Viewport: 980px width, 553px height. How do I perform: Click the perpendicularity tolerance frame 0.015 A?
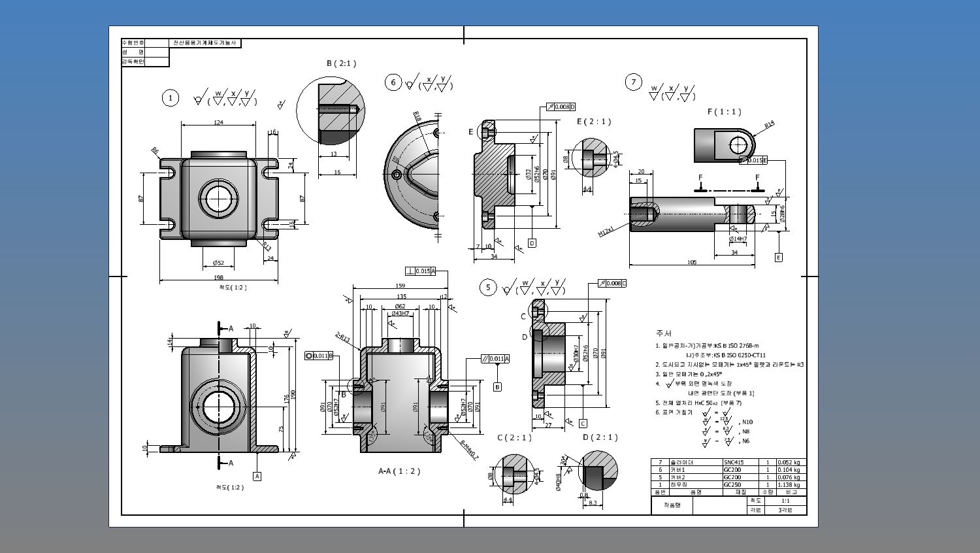[420, 271]
